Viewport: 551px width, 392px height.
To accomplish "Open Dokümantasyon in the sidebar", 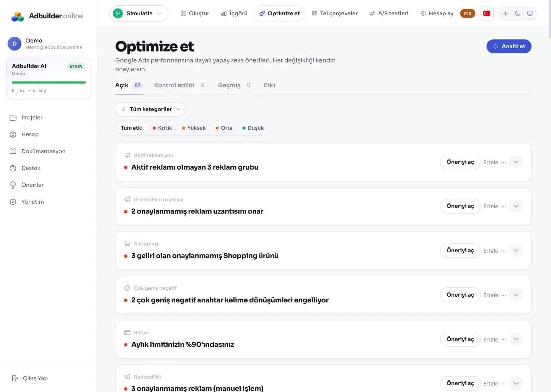I will pos(49,151).
